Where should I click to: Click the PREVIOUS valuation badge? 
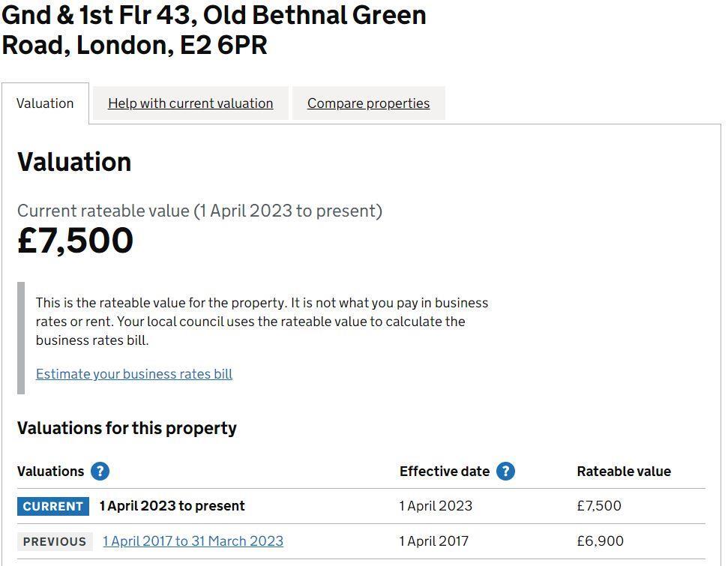click(52, 541)
